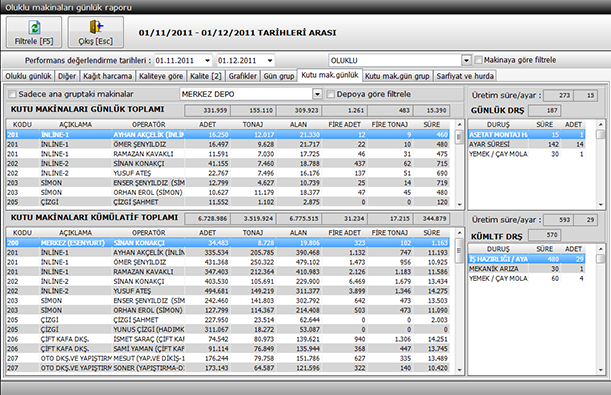Click FİRE ADET header in cumulative table

point(344,233)
